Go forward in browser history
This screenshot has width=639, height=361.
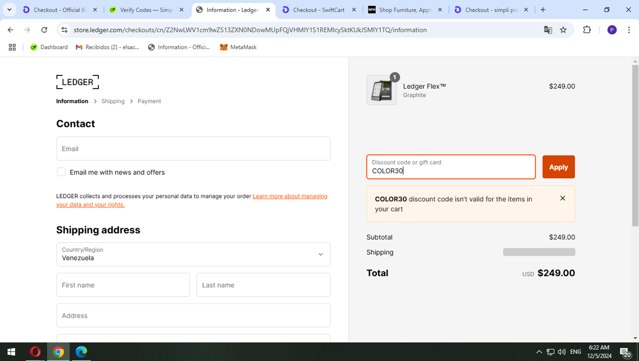[x=27, y=30]
